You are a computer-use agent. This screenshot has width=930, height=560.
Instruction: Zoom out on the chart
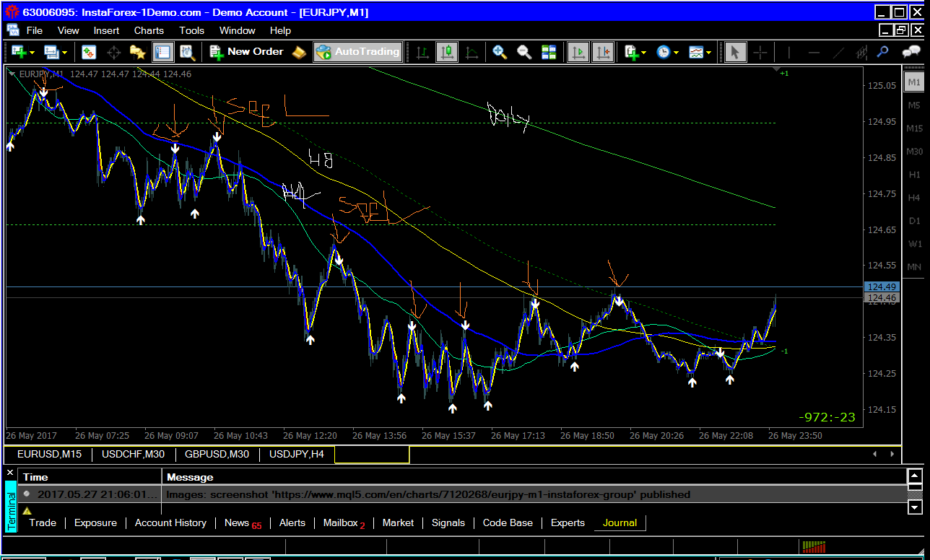pyautogui.click(x=524, y=52)
